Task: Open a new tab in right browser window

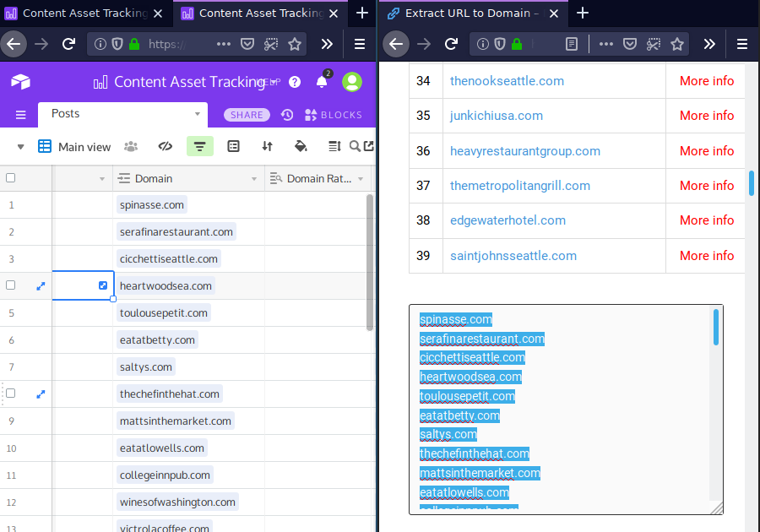Action: tap(583, 13)
